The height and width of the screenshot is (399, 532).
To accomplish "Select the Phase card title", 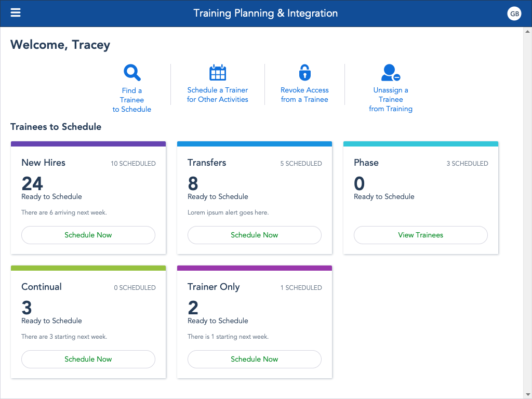I will pos(366,163).
